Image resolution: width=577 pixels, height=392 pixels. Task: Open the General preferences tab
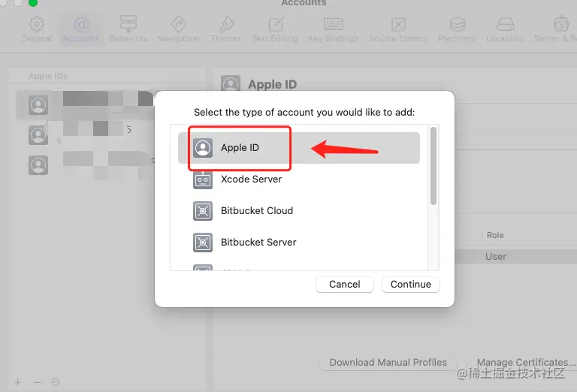point(36,29)
